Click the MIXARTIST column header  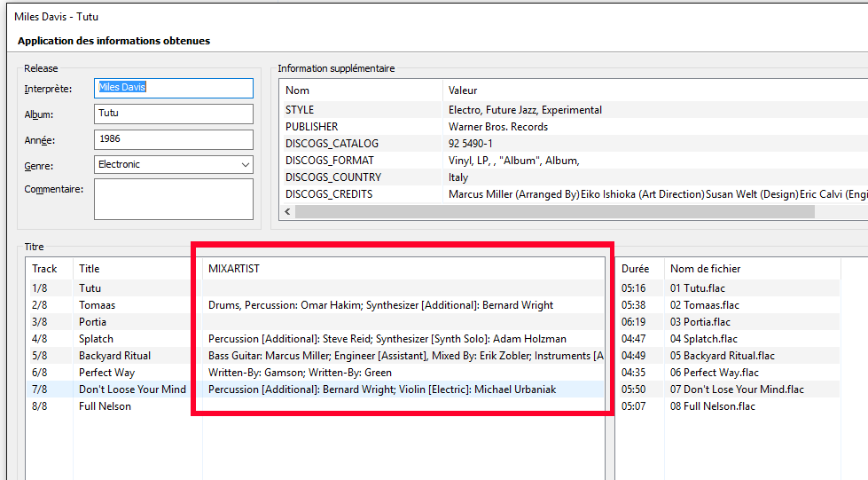[233, 269]
